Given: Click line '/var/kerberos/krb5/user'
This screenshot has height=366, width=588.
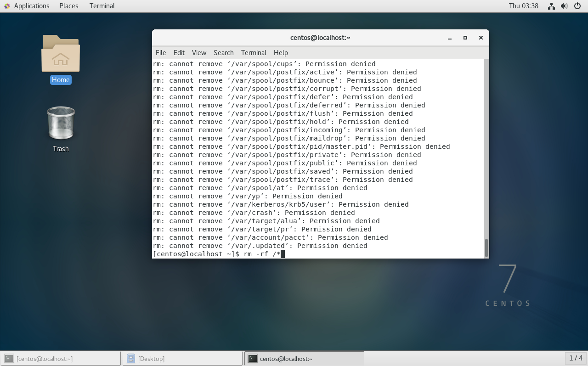Looking at the screenshot, I should tap(281, 204).
